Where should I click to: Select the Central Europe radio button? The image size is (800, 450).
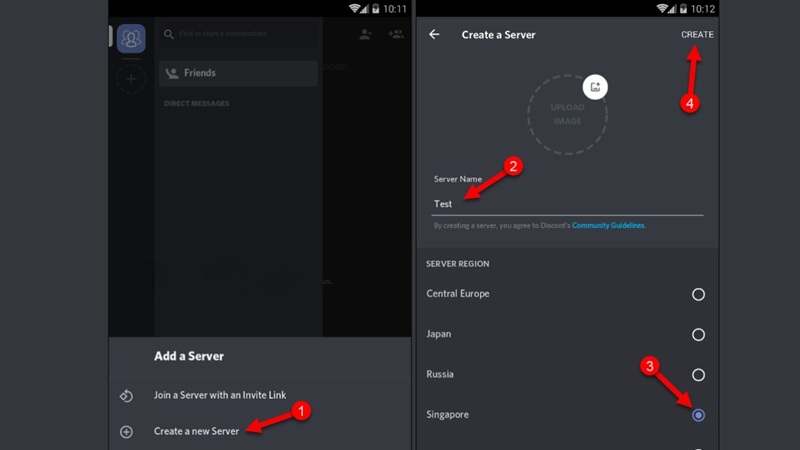pyautogui.click(x=698, y=294)
